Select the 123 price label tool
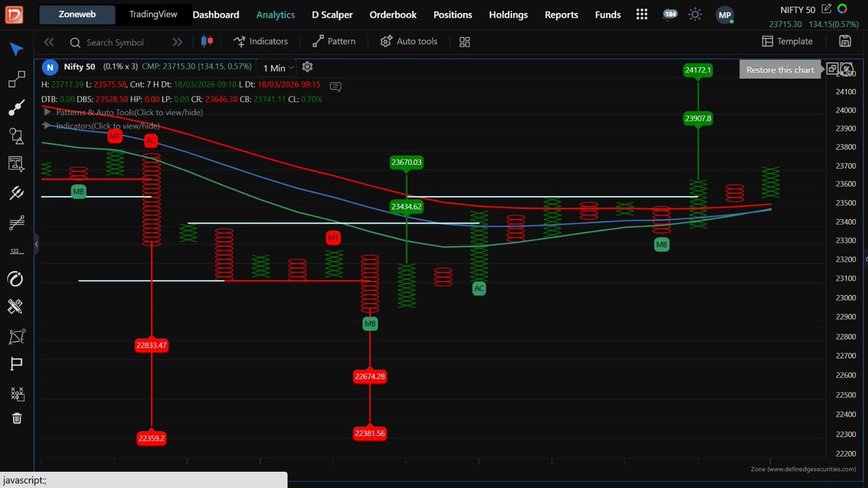Viewport: 868px width, 488px height. (16, 251)
